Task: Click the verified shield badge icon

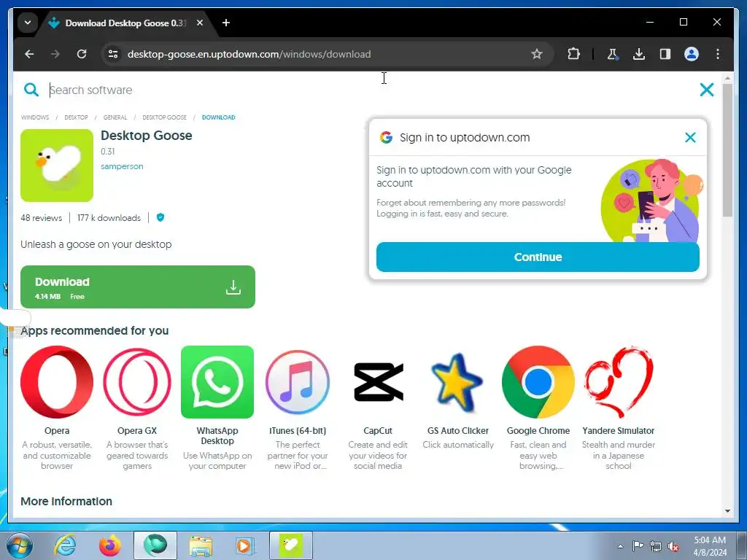Action: click(160, 217)
